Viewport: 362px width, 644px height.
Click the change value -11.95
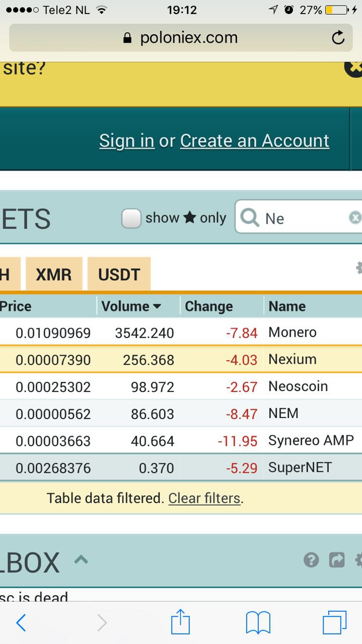pos(238,441)
